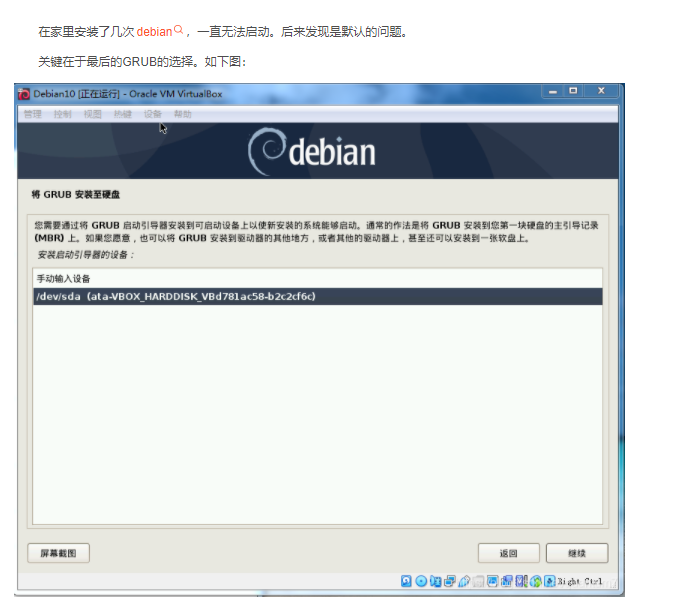
Task: Close the Debian10 VirtualBox window
Action: tap(602, 91)
